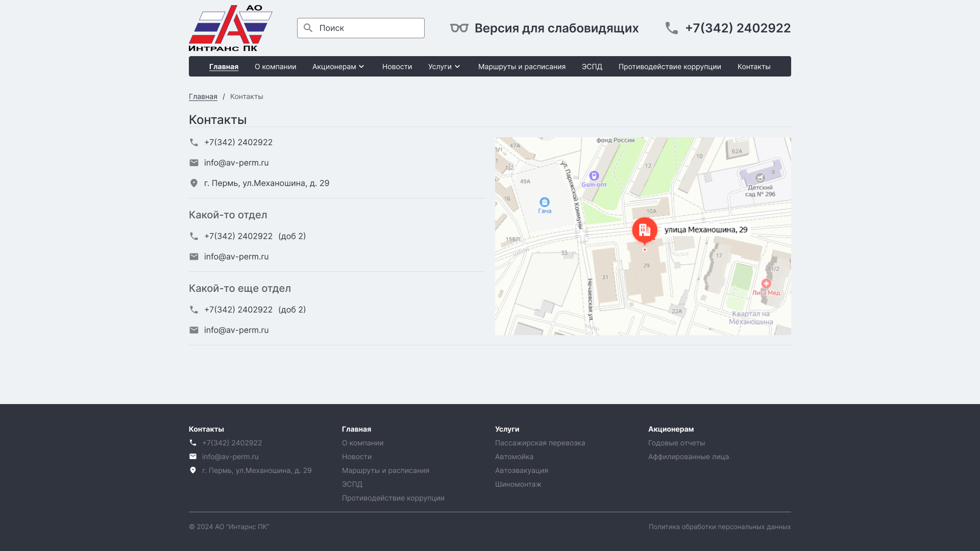
Task: Expand the Акционерам dropdown menu
Action: [338, 67]
